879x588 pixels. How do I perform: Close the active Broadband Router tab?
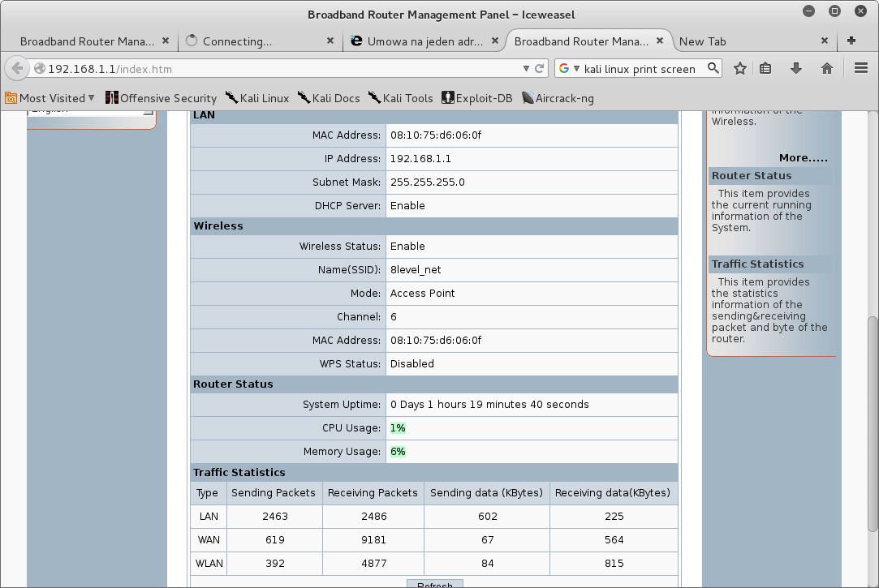click(660, 41)
